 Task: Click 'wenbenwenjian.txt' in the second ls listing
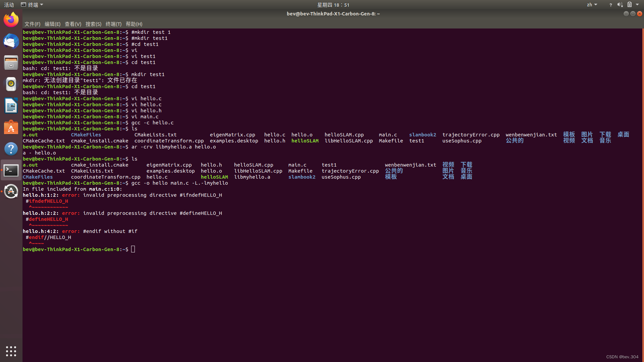[x=411, y=165]
